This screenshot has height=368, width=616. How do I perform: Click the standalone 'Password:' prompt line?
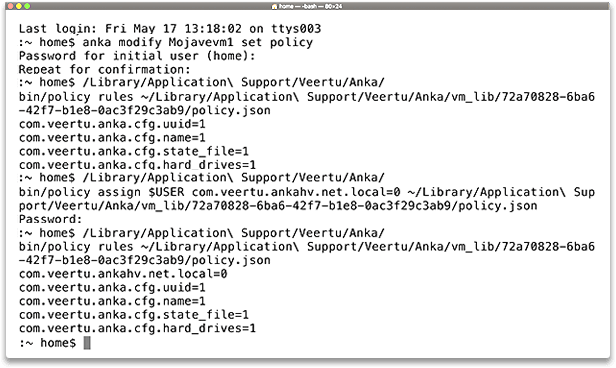[50, 219]
